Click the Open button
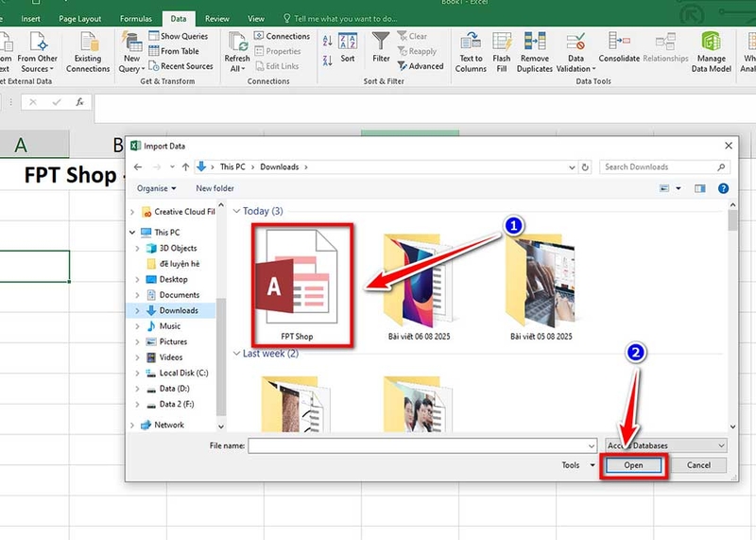Viewport: 756px width, 540px height. 633,465
